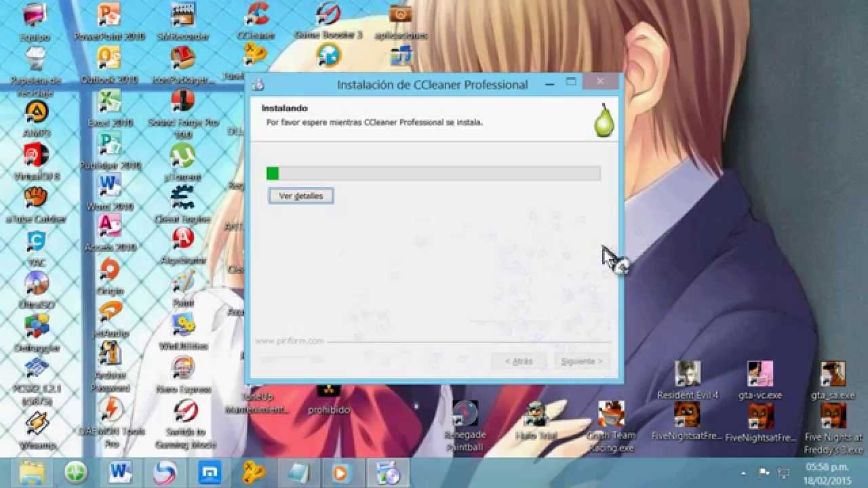Select the Crash Team Racing.exe shortcut
Image resolution: width=868 pixels, height=488 pixels.
click(x=611, y=427)
